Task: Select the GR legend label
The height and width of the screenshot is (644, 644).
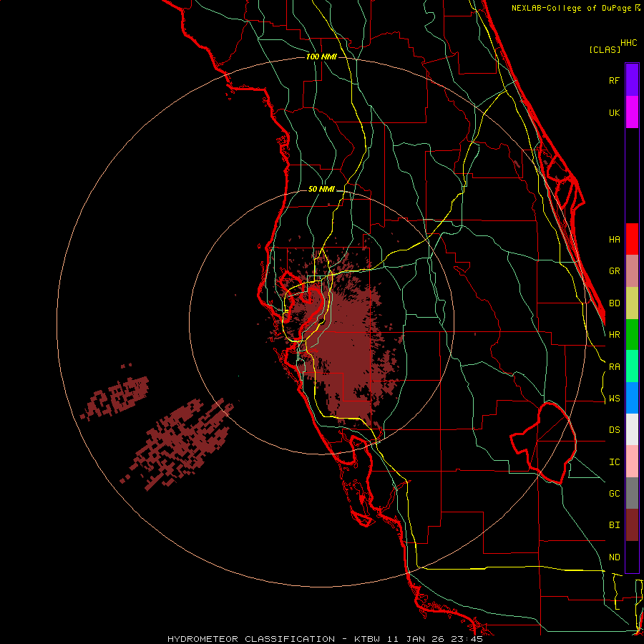Action: (614, 271)
